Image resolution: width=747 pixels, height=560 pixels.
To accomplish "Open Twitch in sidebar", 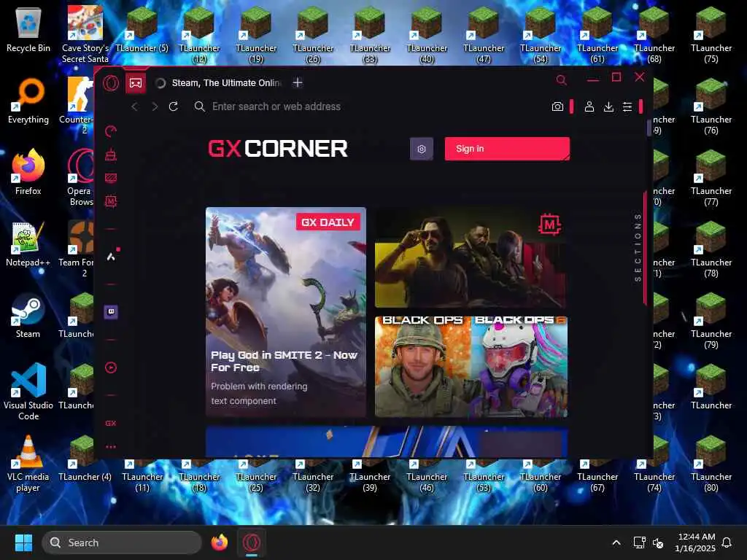I will pos(111,312).
